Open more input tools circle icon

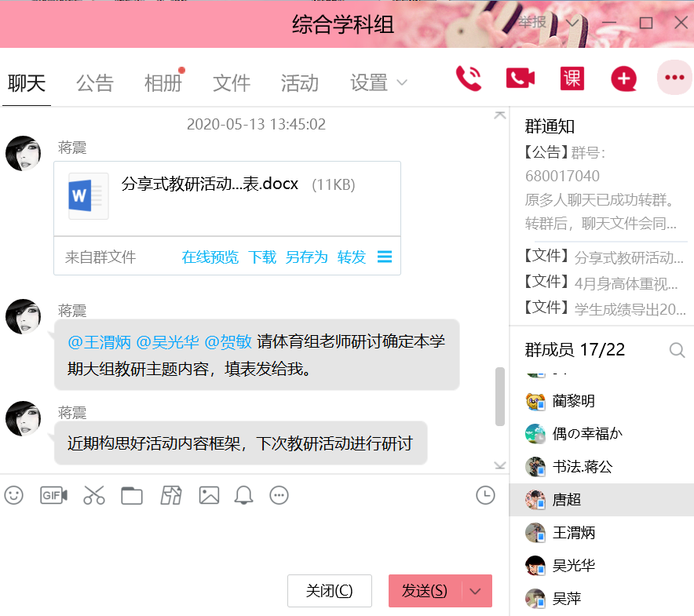pyautogui.click(x=279, y=495)
